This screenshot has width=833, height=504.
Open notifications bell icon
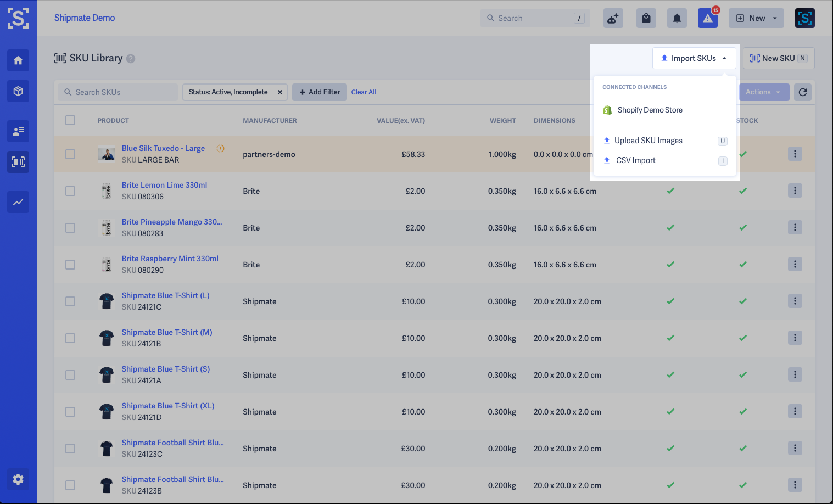pyautogui.click(x=677, y=18)
